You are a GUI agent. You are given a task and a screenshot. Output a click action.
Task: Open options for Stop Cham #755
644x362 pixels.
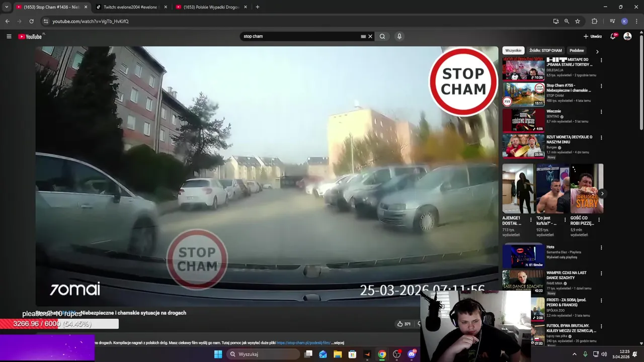tap(601, 86)
